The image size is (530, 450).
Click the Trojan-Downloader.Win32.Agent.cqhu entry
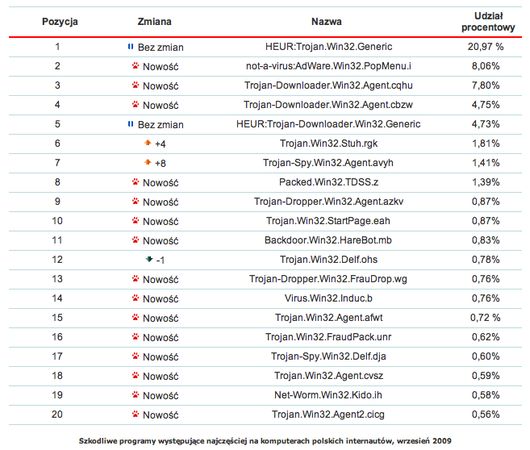tap(329, 85)
